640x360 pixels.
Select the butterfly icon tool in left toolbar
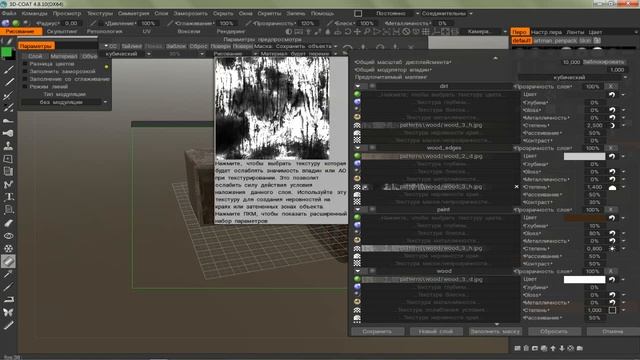(8, 312)
